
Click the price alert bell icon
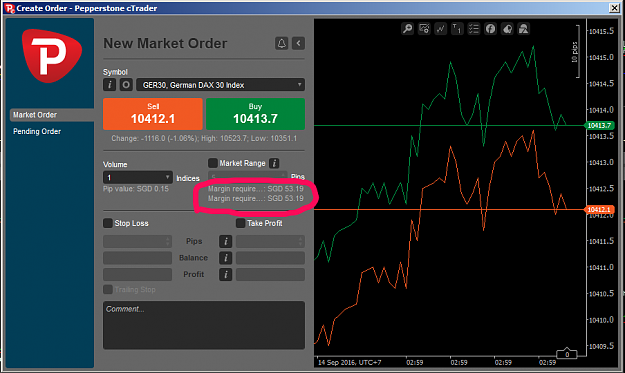pos(281,43)
